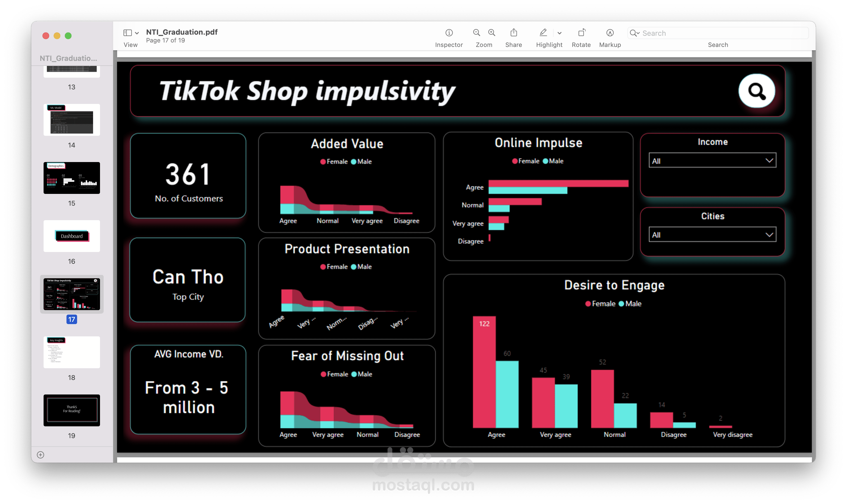Viewport: 847px width, 504px height.
Task: Select page 19 Thanks For Reading thumbnail
Action: (72, 410)
